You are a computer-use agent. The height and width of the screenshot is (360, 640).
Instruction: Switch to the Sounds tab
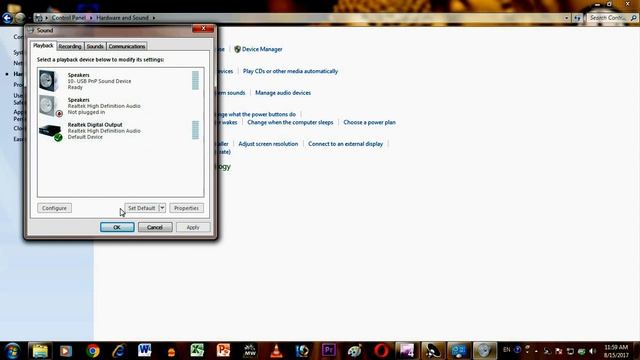pos(95,47)
